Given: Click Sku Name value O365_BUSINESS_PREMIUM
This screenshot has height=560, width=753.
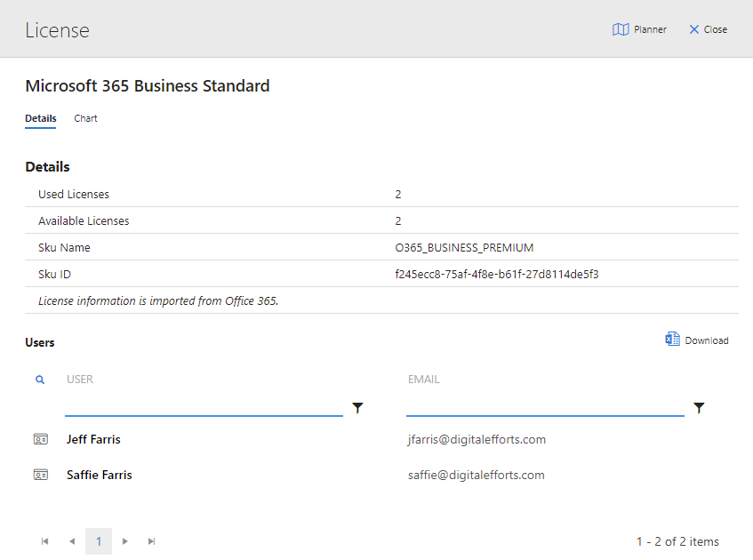Looking at the screenshot, I should (x=464, y=247).
